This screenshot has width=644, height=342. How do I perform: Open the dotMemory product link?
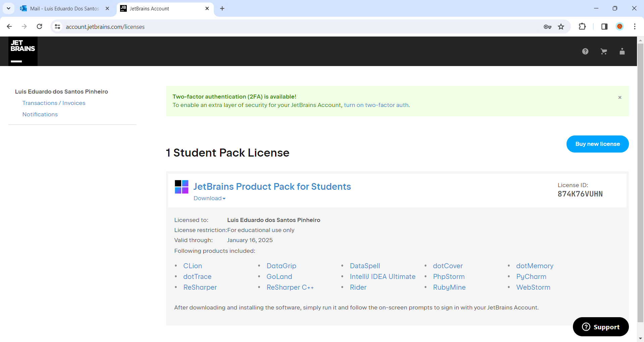(535, 266)
